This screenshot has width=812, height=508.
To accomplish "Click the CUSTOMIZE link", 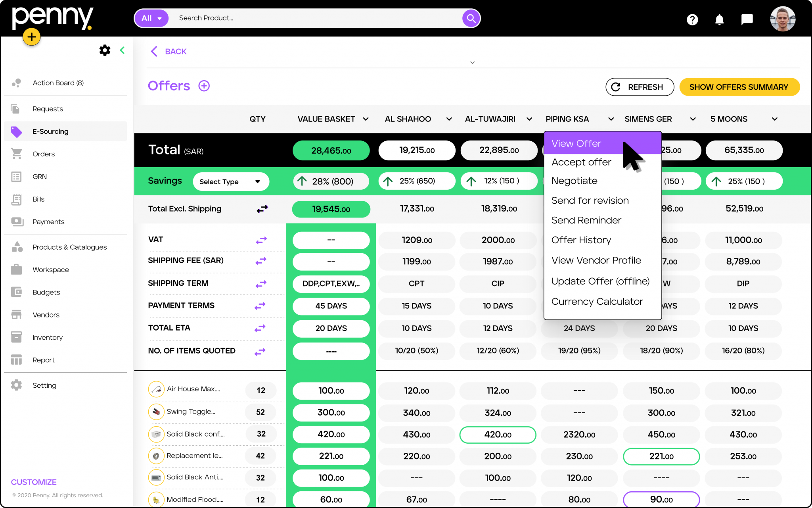I will click(34, 482).
